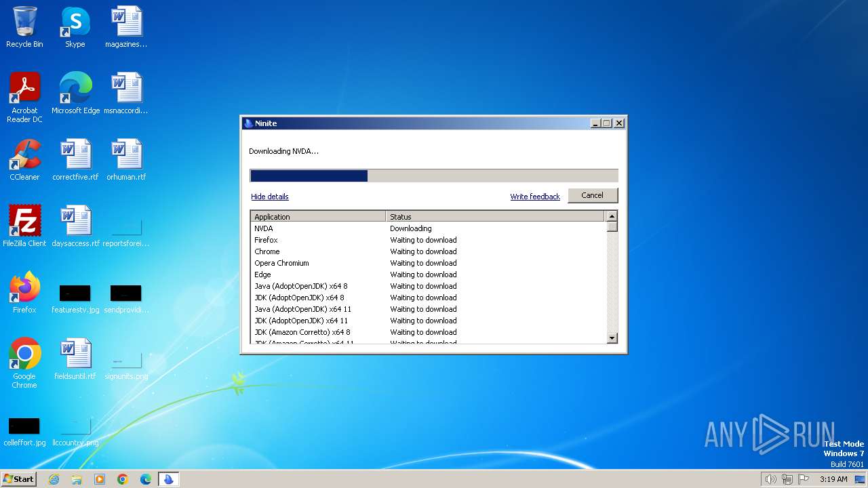Select orhuman.rtf file icon
The image size is (868, 488).
[x=126, y=159]
